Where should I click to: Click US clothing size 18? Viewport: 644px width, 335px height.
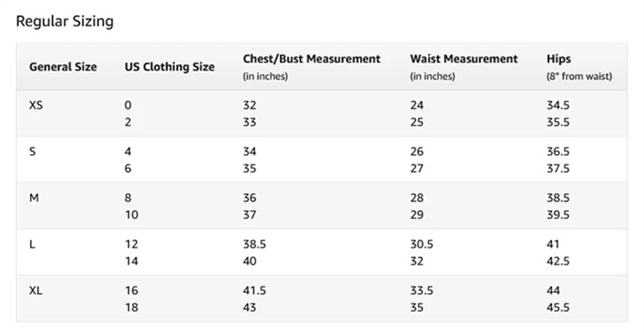(131, 308)
